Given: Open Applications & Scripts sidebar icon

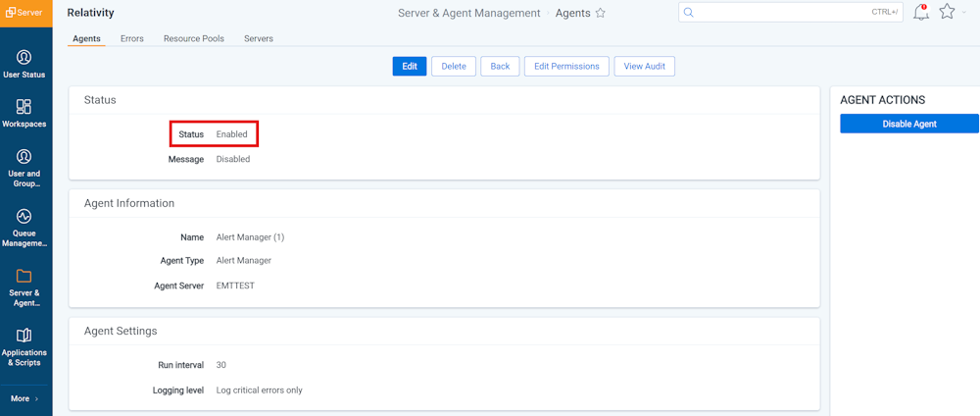Looking at the screenshot, I should click(24, 336).
